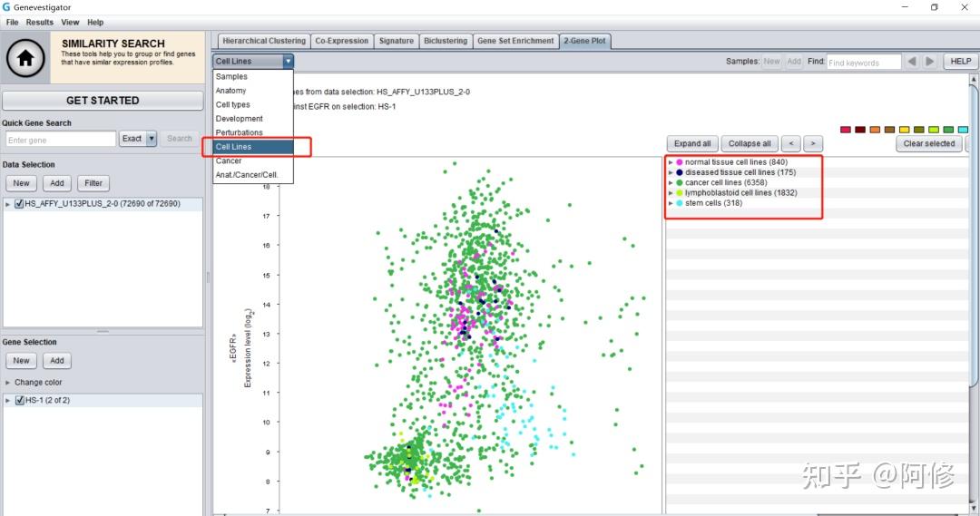
Task: Click the GET STARTED button
Action: [103, 101]
